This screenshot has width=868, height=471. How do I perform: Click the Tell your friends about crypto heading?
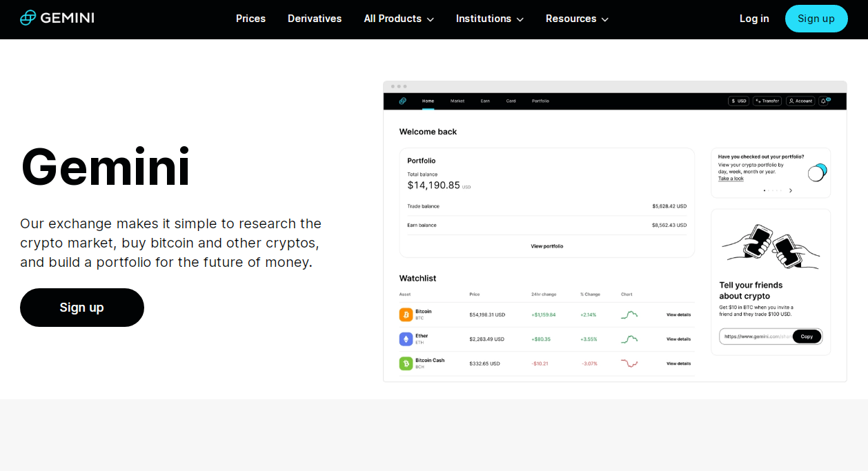(x=751, y=290)
